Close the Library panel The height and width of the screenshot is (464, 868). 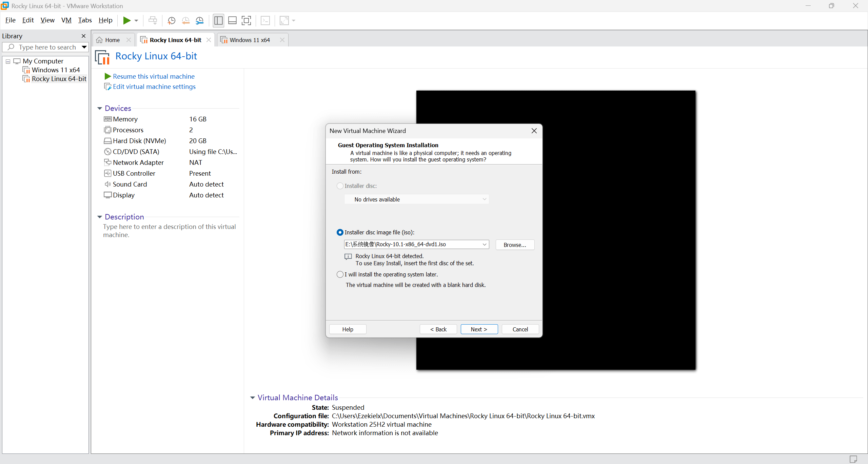[x=83, y=36]
